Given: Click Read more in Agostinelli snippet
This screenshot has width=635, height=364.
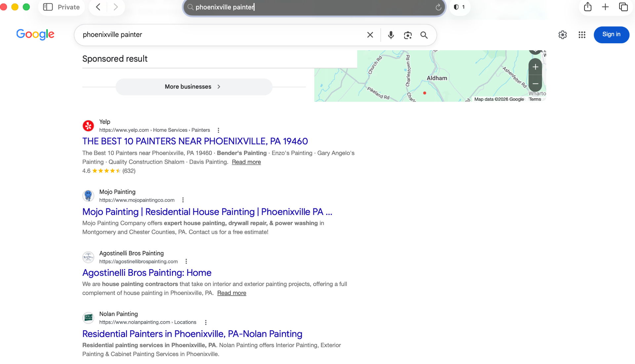Looking at the screenshot, I should (232, 293).
